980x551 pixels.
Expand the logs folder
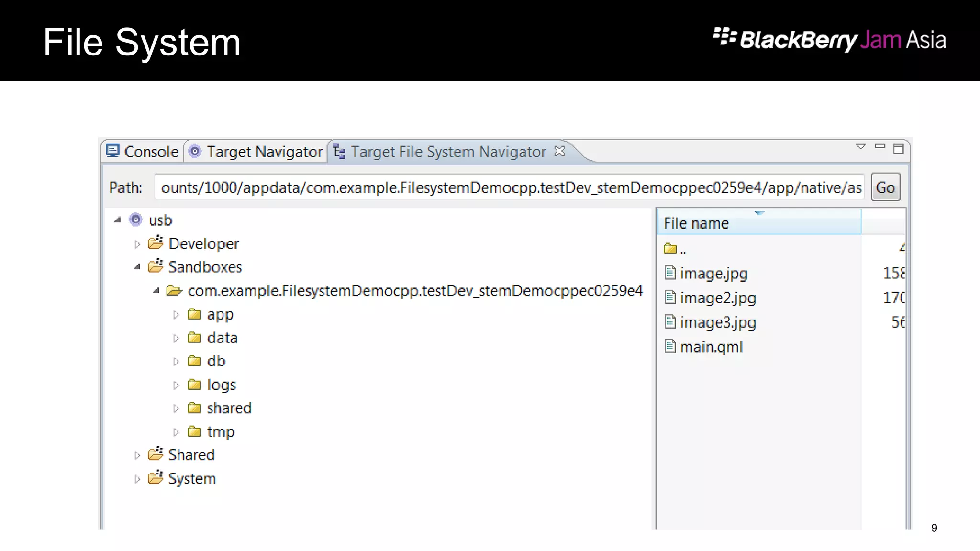pos(176,385)
